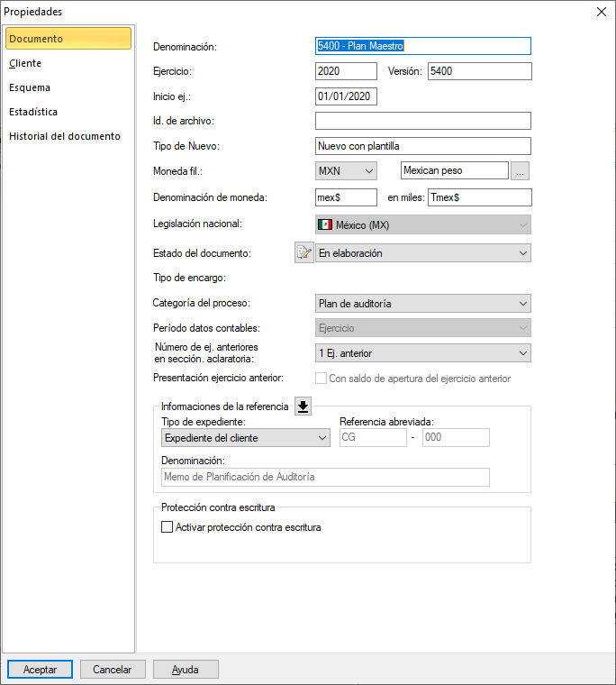Click the download arrow icon beside Informaciones de la referencia

point(303,406)
